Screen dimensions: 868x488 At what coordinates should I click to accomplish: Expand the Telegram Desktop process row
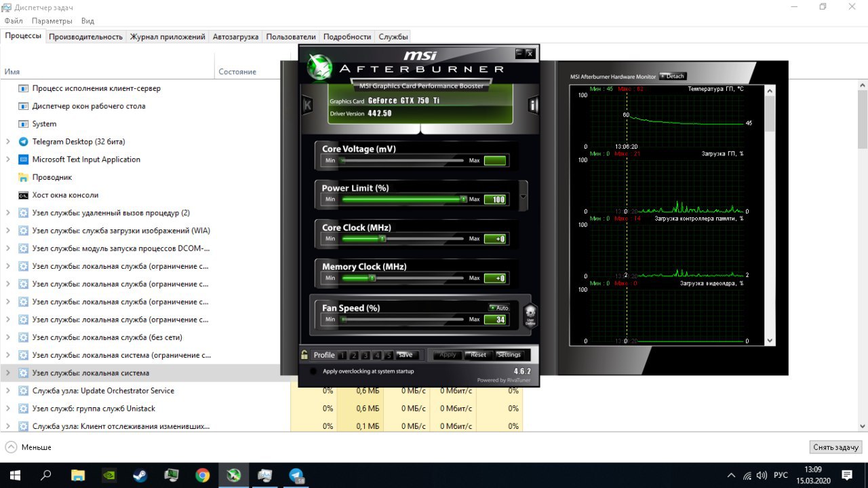tap(7, 142)
